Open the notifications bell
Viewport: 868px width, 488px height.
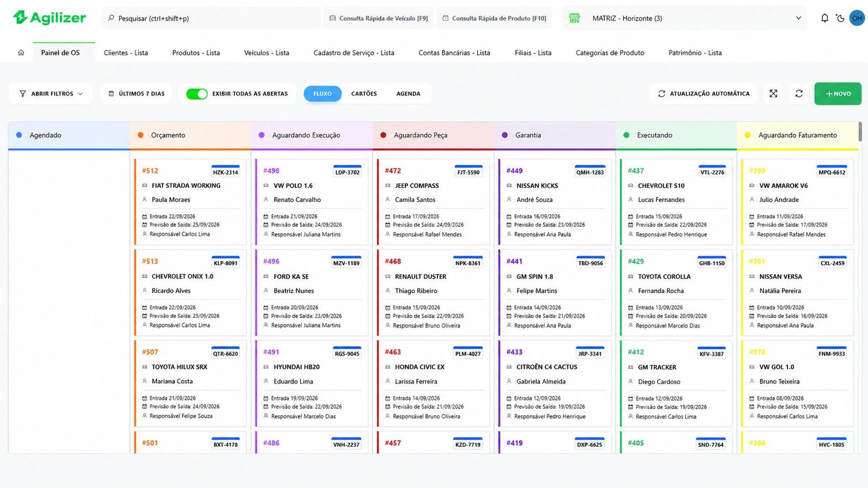tap(825, 18)
